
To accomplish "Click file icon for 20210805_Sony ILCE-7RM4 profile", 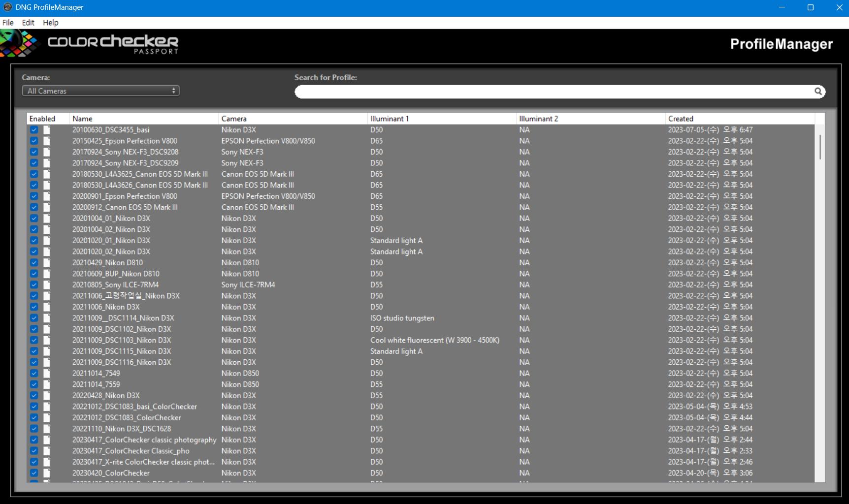I will click(x=47, y=285).
